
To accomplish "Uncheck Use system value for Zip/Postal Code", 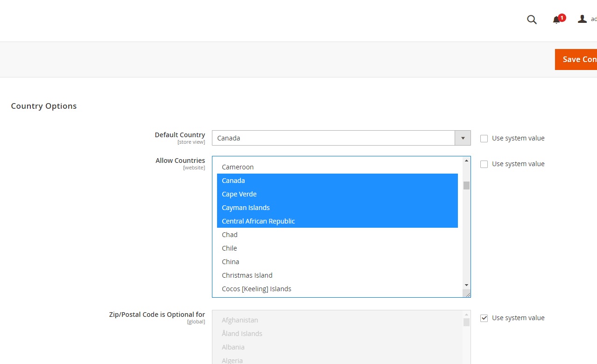I will coord(484,318).
